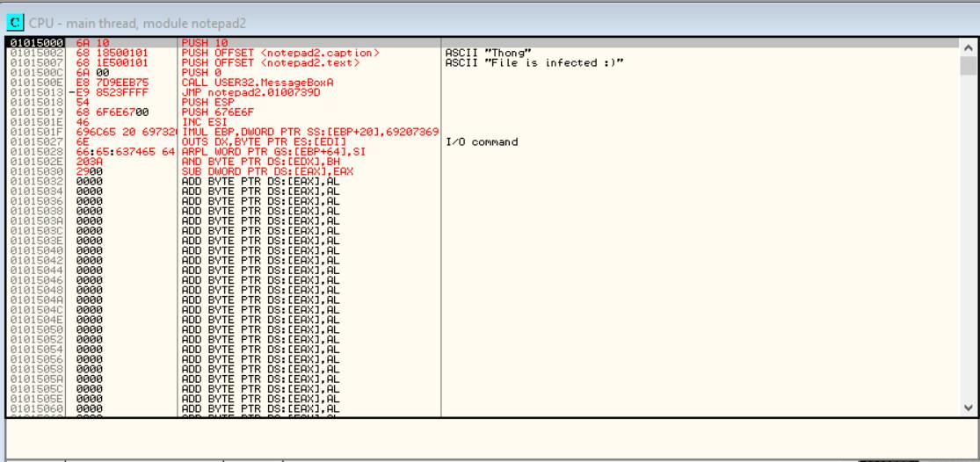980x462 pixels.
Task: Select address 0101505C
Action: (x=36, y=389)
